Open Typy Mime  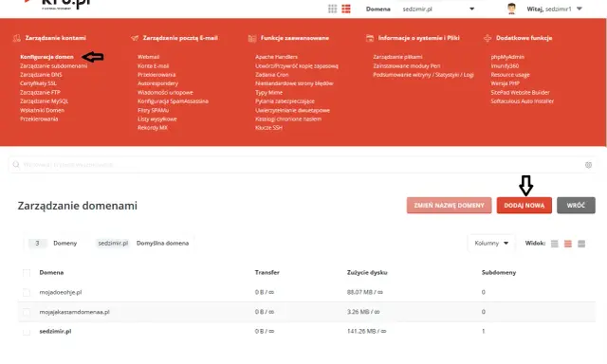pos(268,93)
